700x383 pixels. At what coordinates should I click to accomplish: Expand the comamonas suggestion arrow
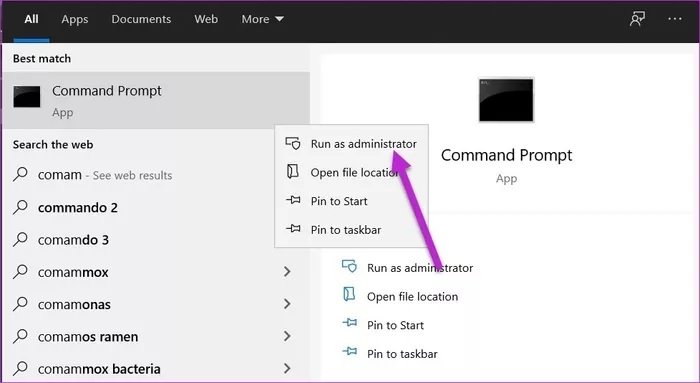coord(287,304)
